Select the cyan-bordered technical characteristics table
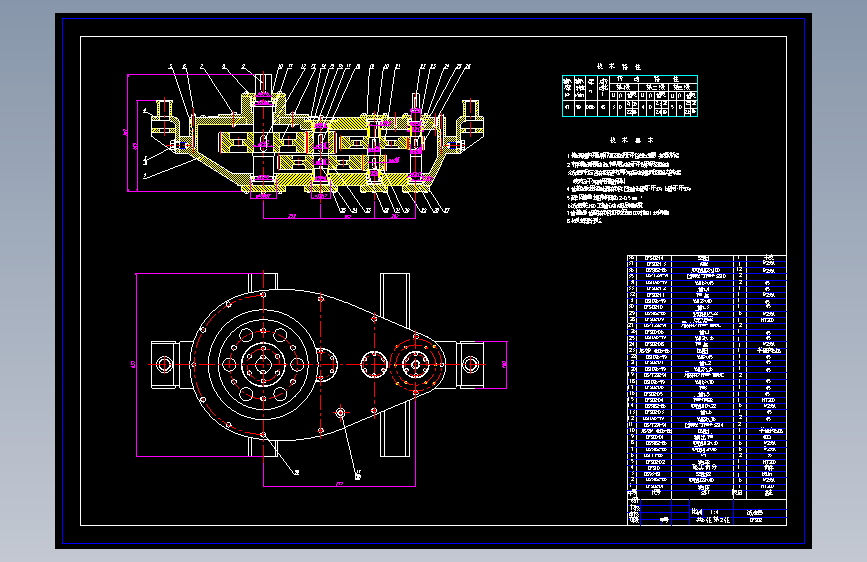867x562 pixels. [x=630, y=96]
